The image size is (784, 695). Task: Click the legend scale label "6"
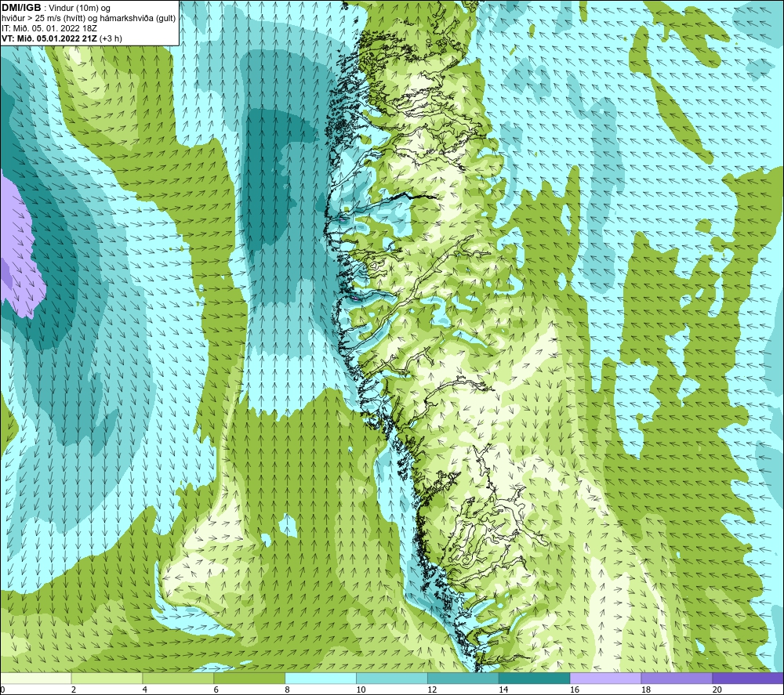[x=216, y=690]
